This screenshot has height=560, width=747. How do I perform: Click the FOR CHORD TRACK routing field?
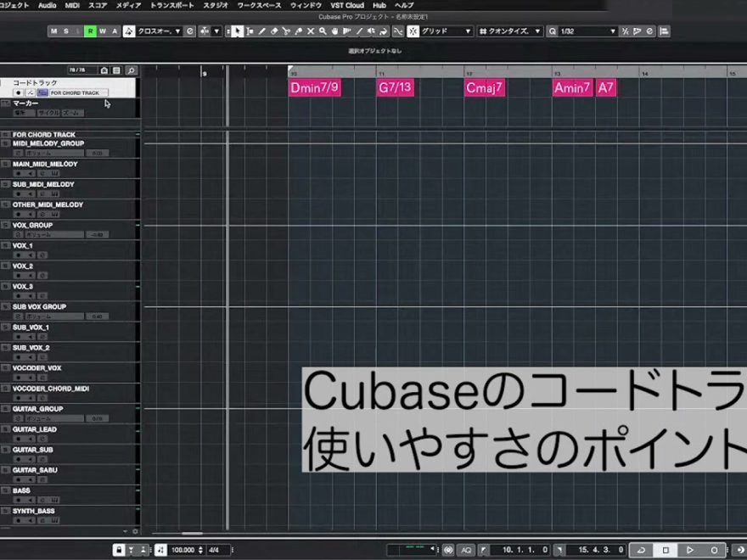click(x=79, y=92)
